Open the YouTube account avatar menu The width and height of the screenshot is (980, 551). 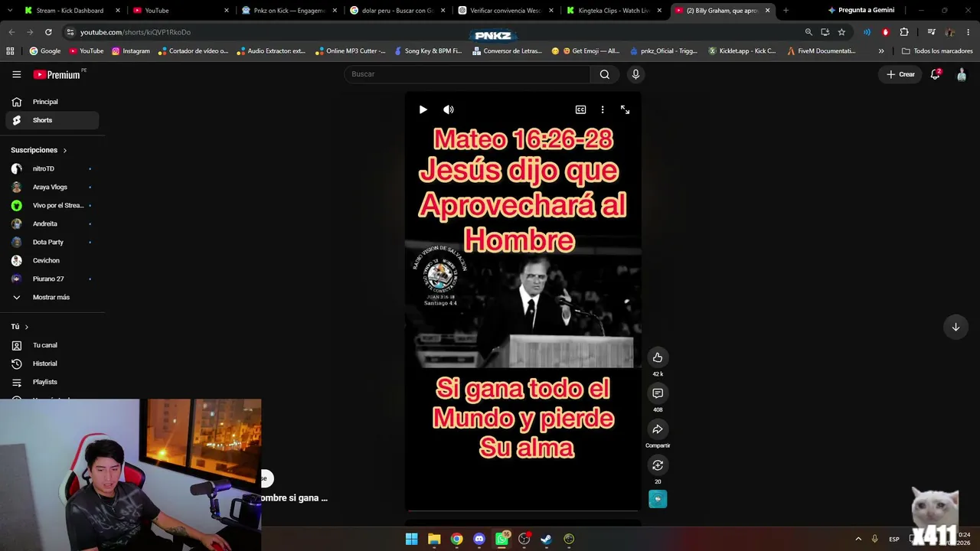coord(962,74)
